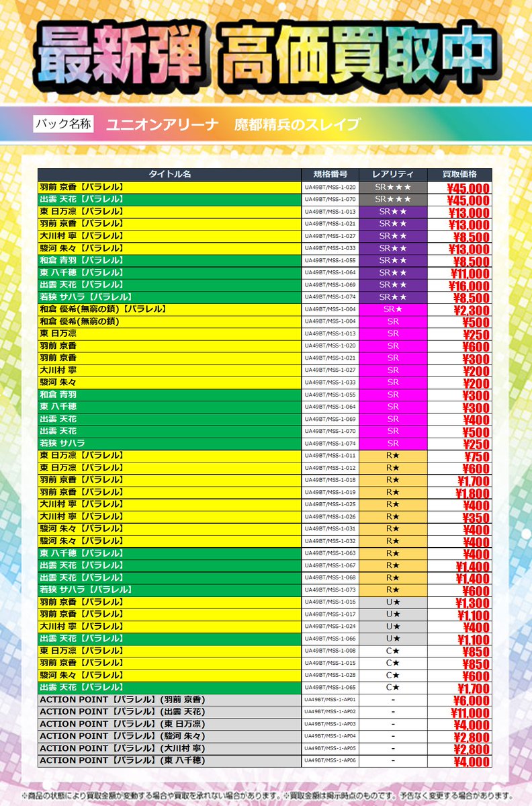This screenshot has width=532, height=806.
Task: Click pack name ユニオンアリーナ 魔都精兵のスレイヴ
Action: pos(232,124)
